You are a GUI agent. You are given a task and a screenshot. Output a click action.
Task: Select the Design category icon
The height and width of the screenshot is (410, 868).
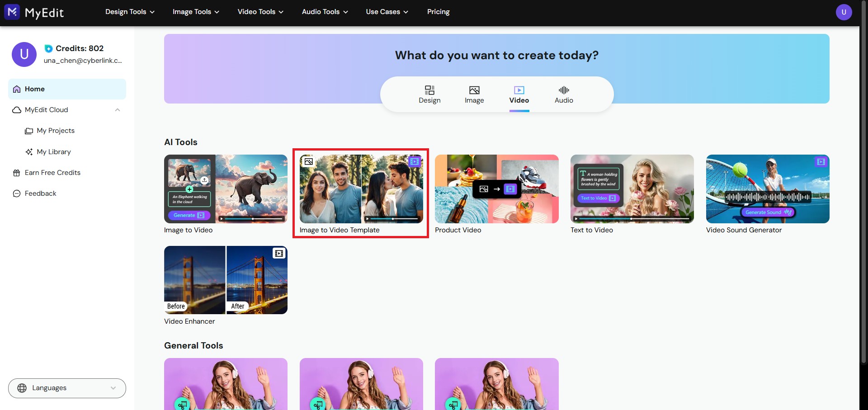429,90
